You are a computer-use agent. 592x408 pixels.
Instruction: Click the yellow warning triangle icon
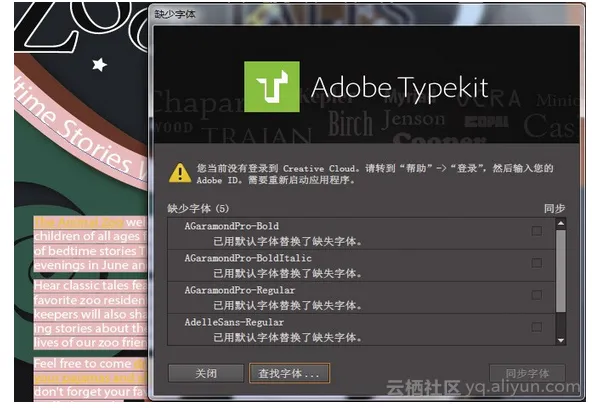pos(180,173)
